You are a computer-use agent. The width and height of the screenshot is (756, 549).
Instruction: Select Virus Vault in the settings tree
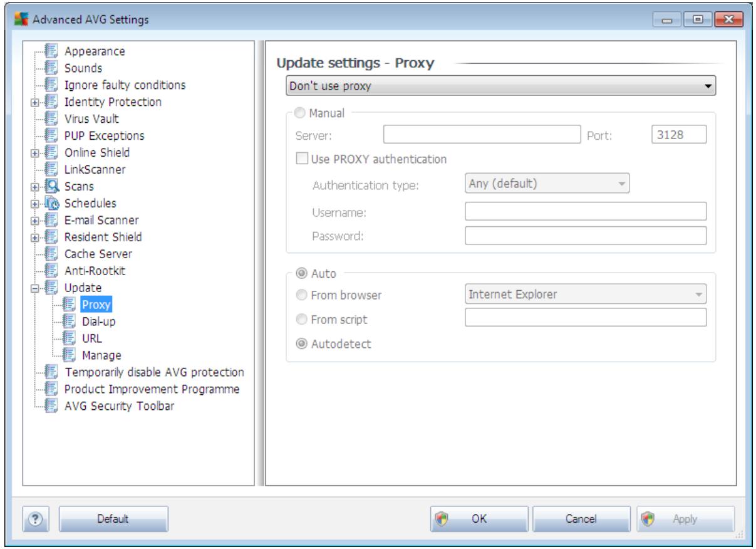pos(91,118)
